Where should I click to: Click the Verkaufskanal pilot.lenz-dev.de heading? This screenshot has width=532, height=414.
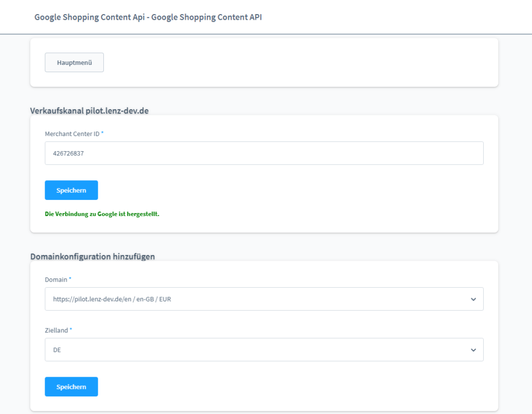coord(89,111)
